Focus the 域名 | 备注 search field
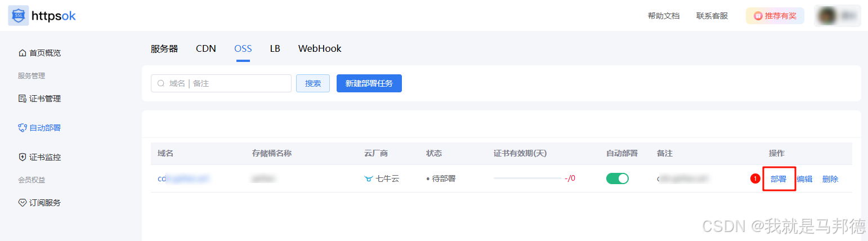 point(221,83)
